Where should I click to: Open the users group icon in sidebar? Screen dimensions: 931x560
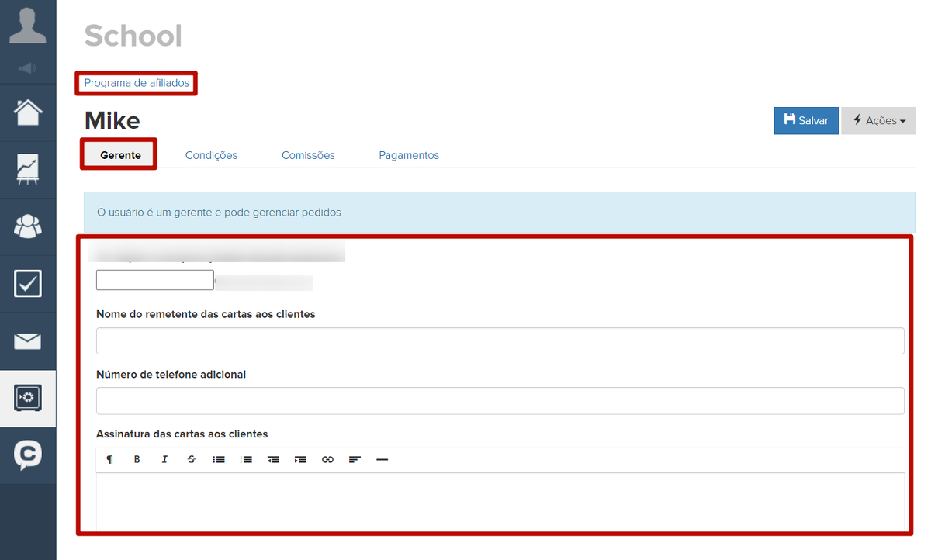pos(28,226)
